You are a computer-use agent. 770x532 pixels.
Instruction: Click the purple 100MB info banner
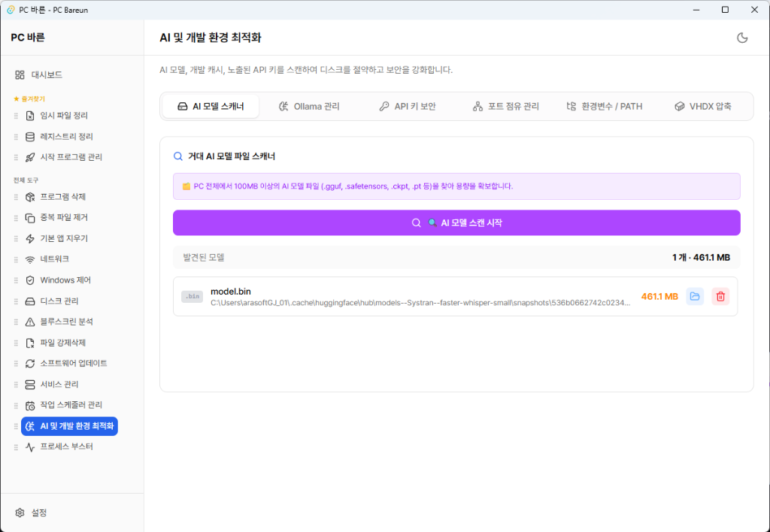coord(456,186)
